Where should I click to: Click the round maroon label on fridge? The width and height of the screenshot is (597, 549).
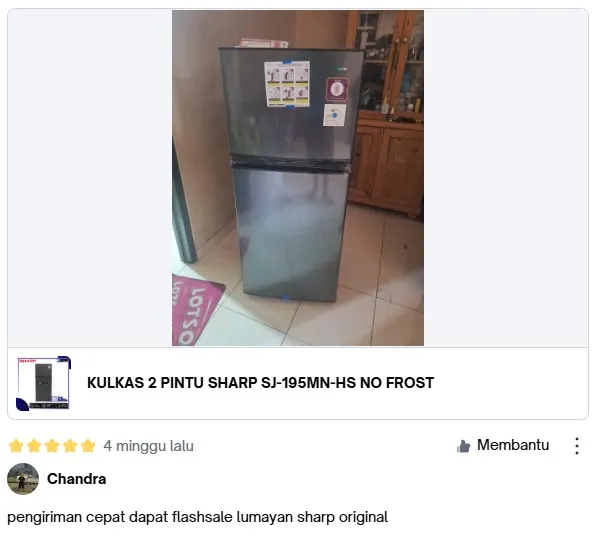[x=337, y=89]
